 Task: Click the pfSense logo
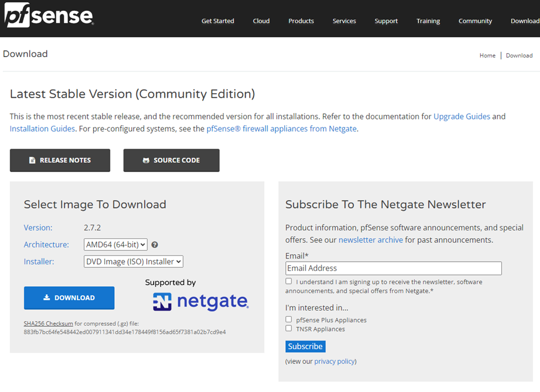pyautogui.click(x=49, y=15)
